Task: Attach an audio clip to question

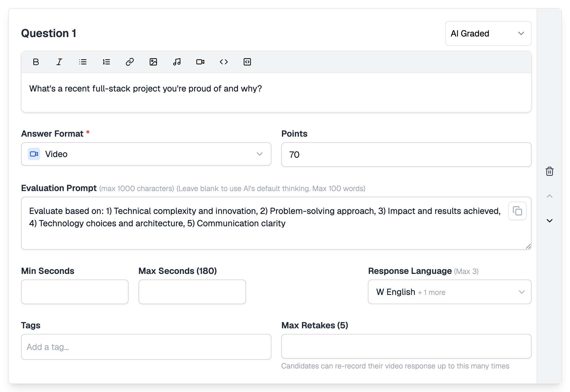Action: pos(177,62)
